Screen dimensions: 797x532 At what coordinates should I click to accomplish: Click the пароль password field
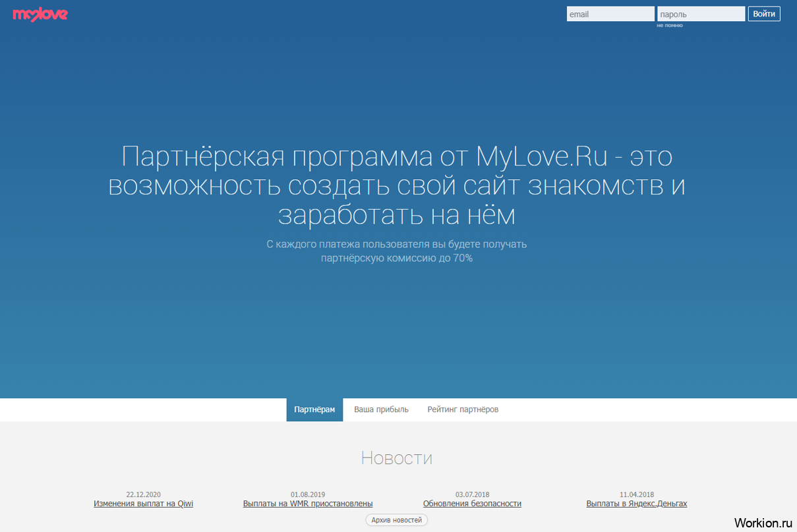(701, 14)
